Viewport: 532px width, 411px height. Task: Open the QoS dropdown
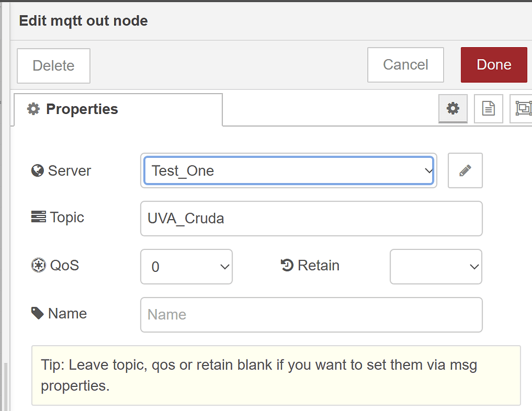[x=186, y=267]
